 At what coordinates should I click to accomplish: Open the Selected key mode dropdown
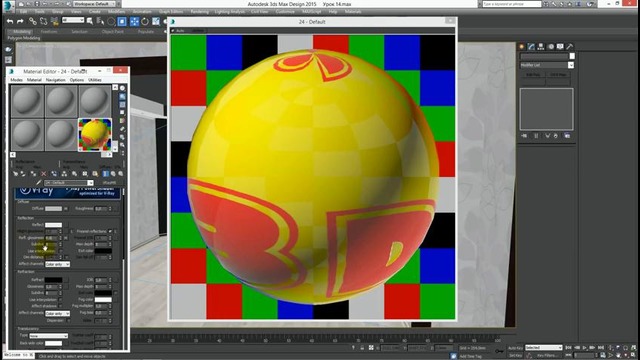(x=544, y=348)
